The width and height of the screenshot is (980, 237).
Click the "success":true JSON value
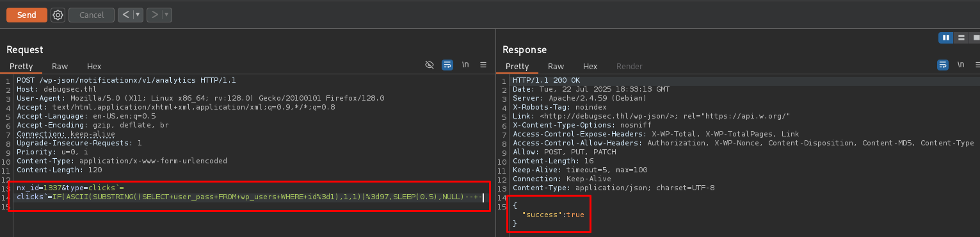(x=553, y=215)
